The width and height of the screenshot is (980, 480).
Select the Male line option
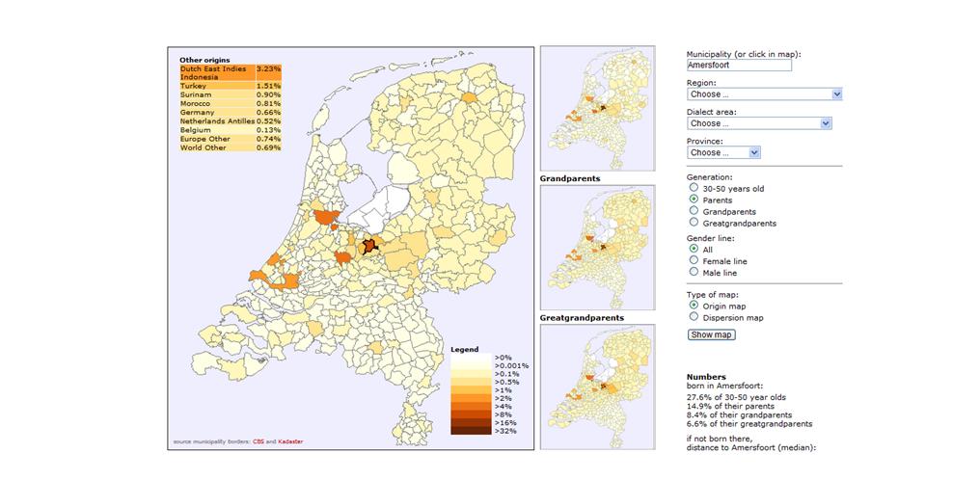coord(694,272)
